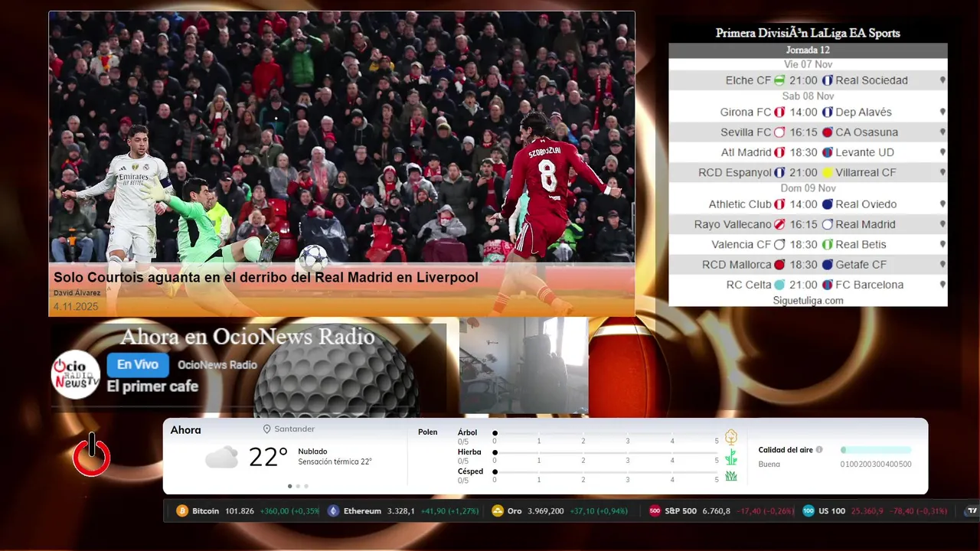Image resolution: width=980 pixels, height=551 pixels.
Task: Click the Calidad del aire info icon
Action: point(819,450)
